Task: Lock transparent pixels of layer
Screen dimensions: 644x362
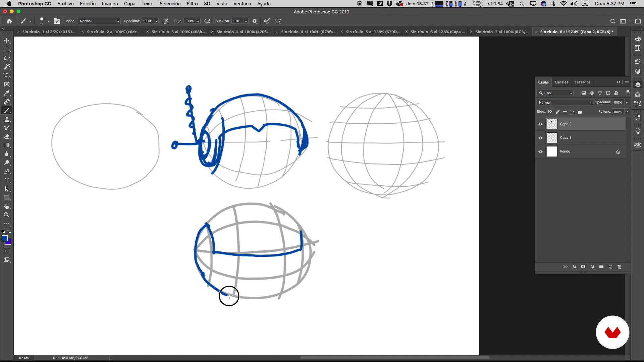Action: [550, 112]
